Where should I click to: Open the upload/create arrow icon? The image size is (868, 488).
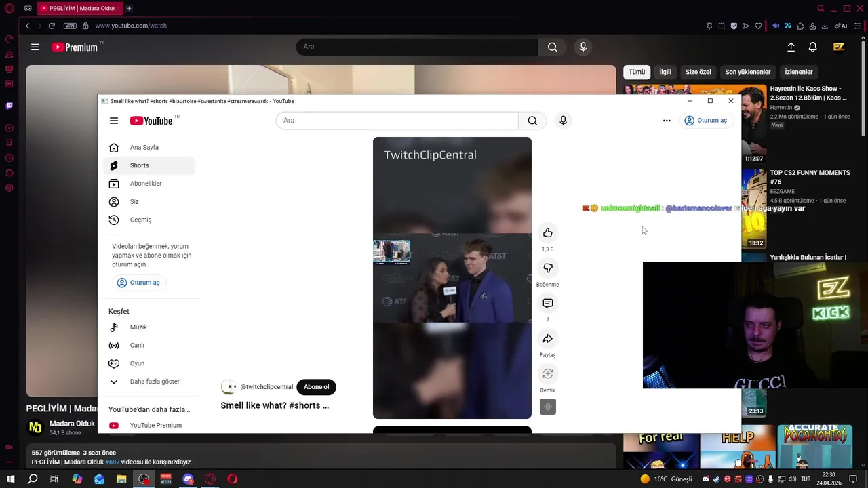coord(791,47)
